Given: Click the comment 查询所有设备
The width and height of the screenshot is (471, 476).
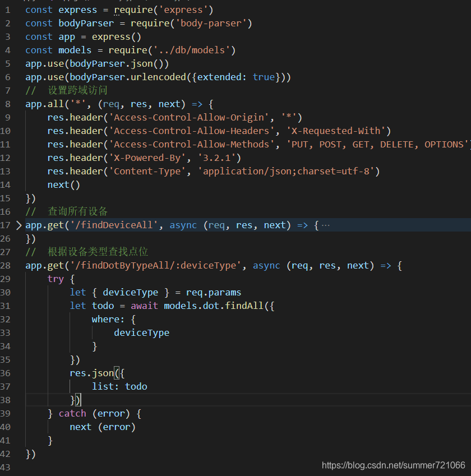Looking at the screenshot, I should tap(77, 211).
